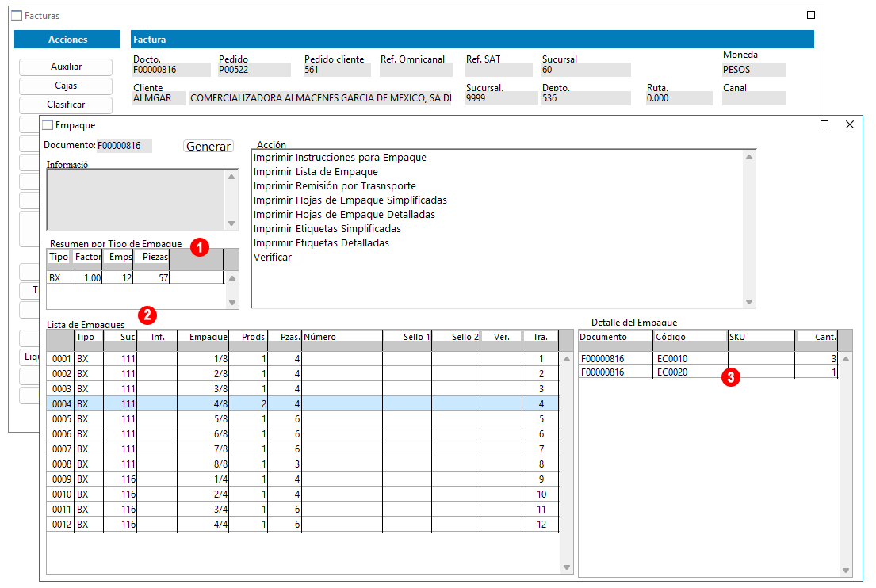Click Lista de Empaques scroll up arrow

pyautogui.click(x=567, y=359)
